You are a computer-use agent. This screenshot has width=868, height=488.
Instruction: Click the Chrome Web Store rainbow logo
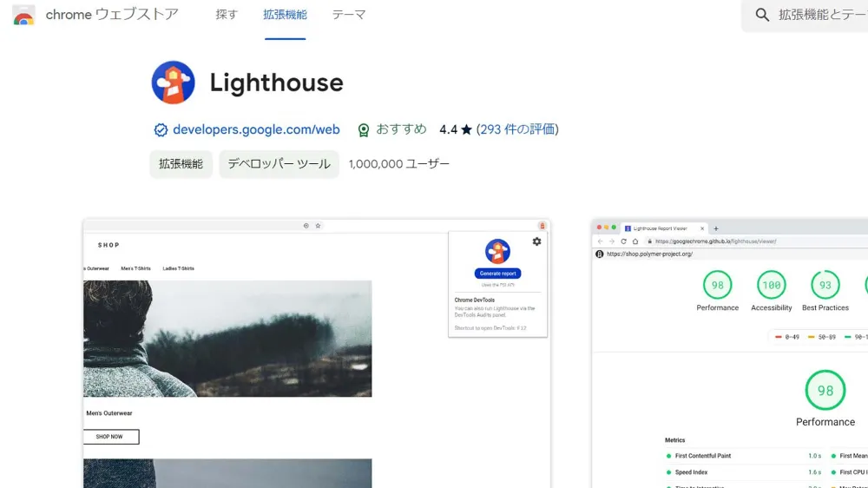coord(23,15)
